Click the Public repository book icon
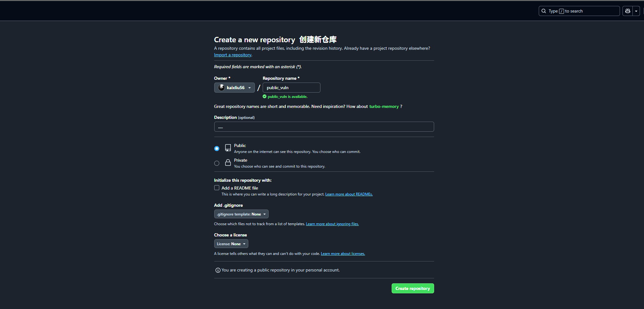This screenshot has height=309, width=644. tap(228, 148)
